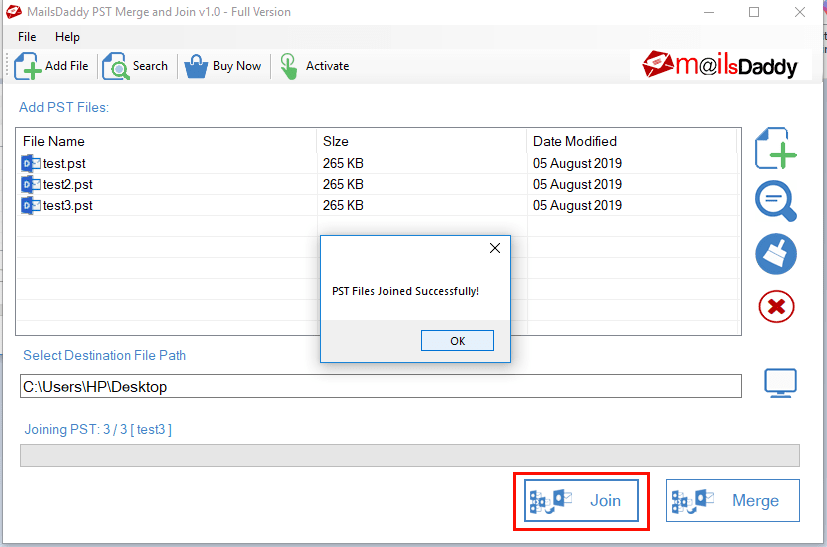Click the red X remove file icon
This screenshot has width=827, height=547.
click(x=776, y=306)
